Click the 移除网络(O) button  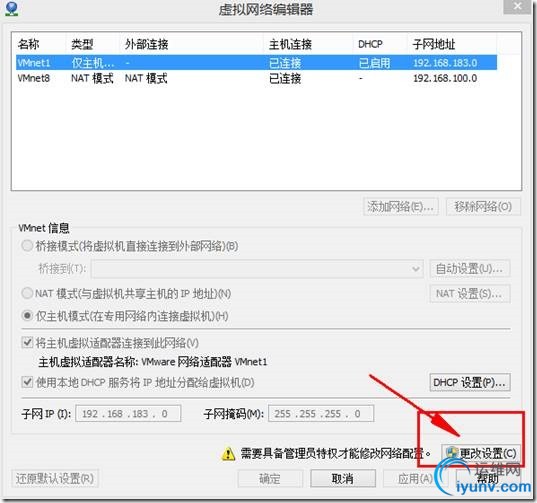pyautogui.click(x=483, y=206)
